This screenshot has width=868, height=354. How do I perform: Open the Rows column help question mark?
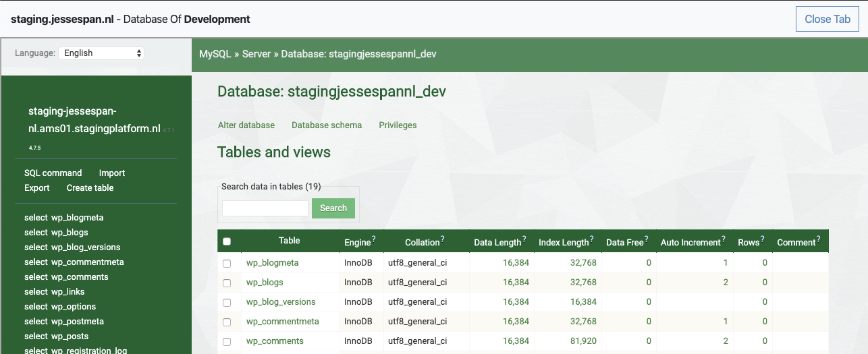pyautogui.click(x=762, y=239)
